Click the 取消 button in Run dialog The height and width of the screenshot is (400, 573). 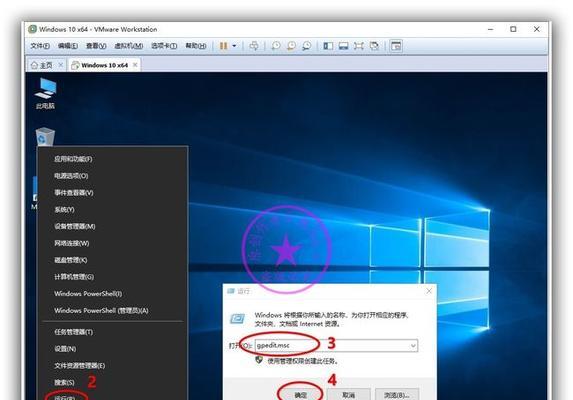pyautogui.click(x=349, y=395)
